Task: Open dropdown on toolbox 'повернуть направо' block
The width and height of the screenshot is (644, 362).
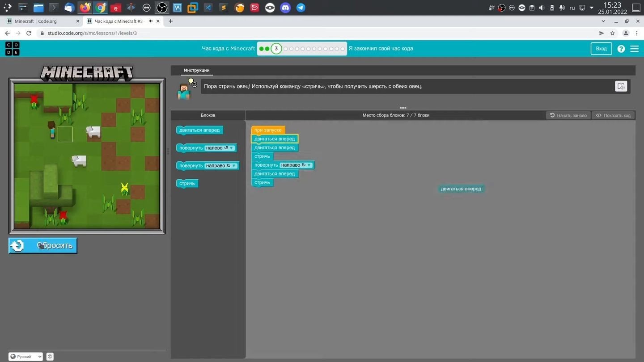Action: pos(233,166)
